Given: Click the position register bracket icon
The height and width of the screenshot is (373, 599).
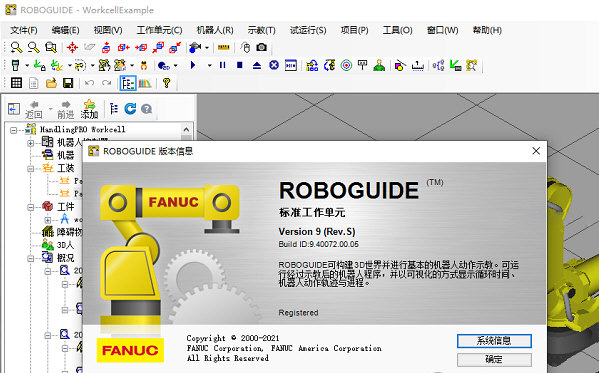Looking at the screenshot, I should (363, 65).
